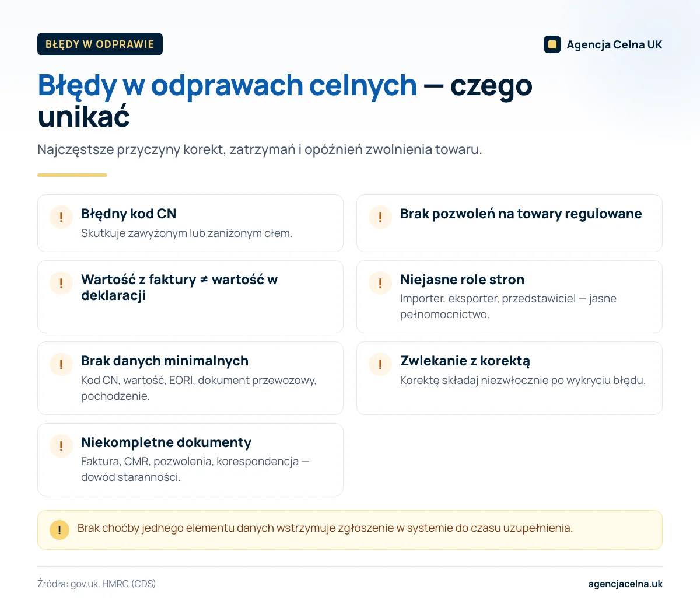This screenshot has width=700, height=614.
Task: Click text Kod CN, wartość, EORI description
Action: pos(199,388)
